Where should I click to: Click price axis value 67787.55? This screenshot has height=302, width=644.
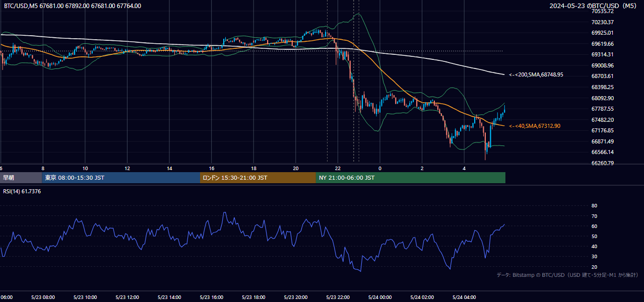(x=603, y=109)
